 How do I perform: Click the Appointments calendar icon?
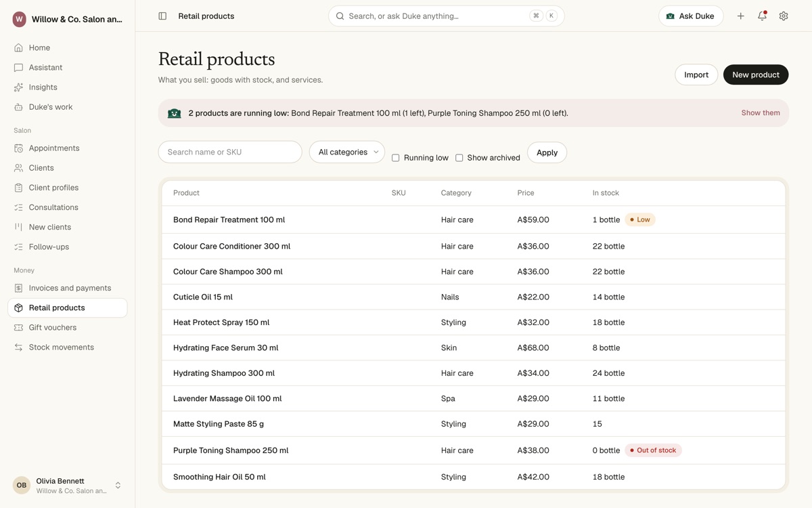point(18,148)
